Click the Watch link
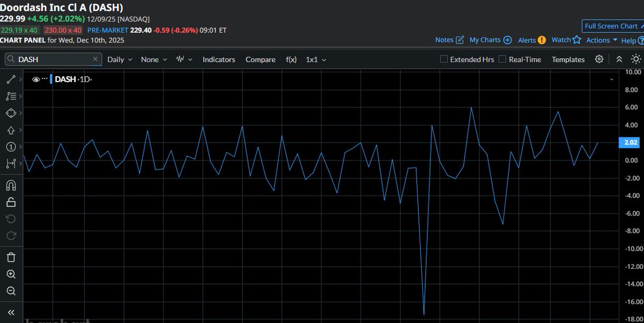The image size is (644, 323). point(561,40)
